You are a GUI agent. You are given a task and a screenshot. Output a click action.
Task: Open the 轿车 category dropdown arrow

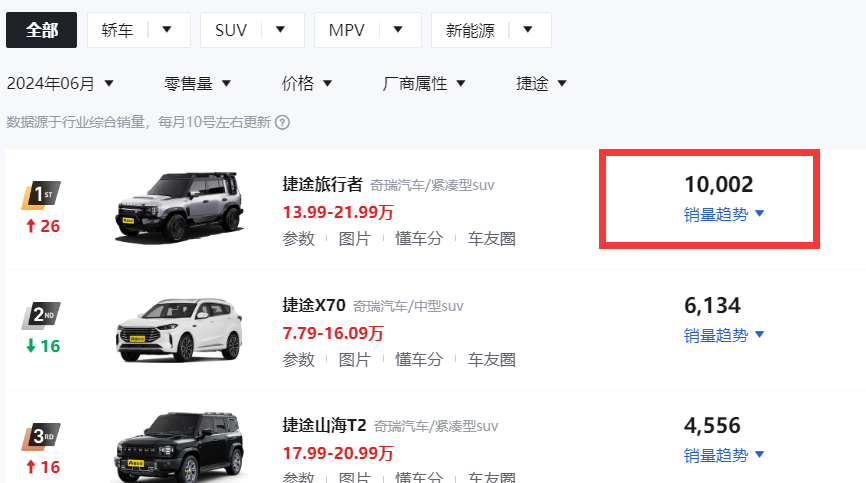pos(167,30)
